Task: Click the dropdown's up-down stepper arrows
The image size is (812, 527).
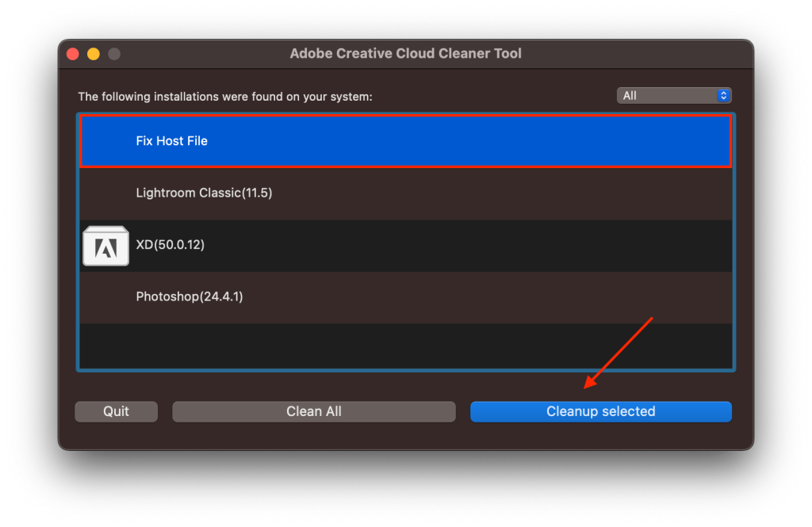Action: click(x=722, y=95)
